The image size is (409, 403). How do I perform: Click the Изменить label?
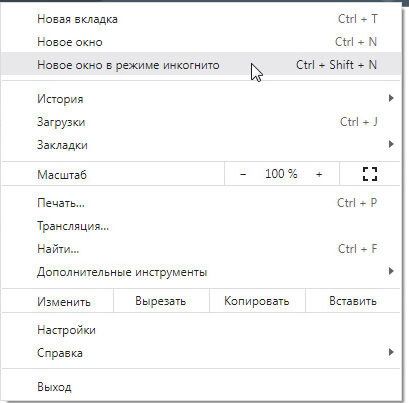64,302
